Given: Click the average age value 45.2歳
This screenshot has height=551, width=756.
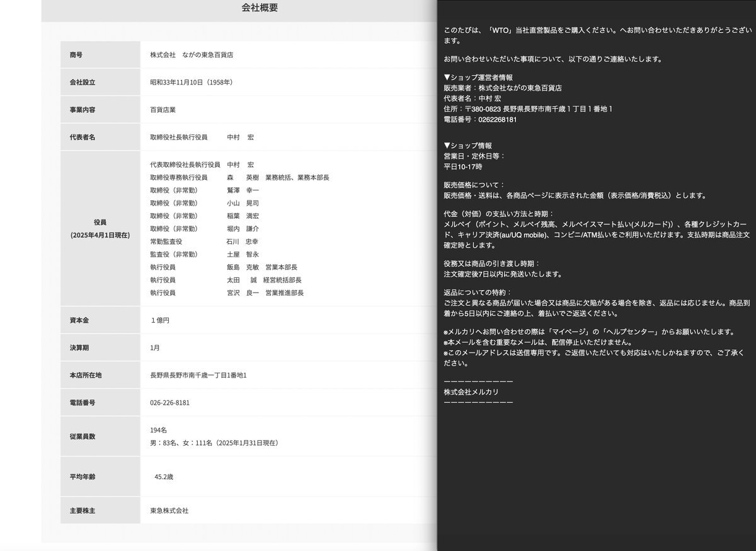Looking at the screenshot, I should pos(164,477).
